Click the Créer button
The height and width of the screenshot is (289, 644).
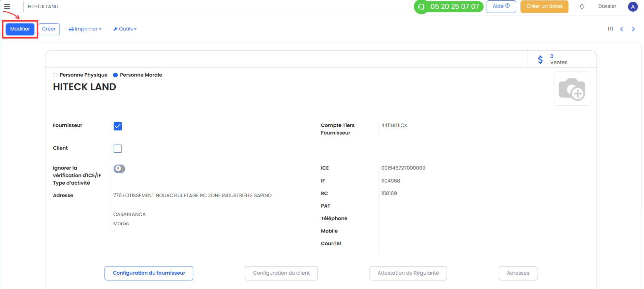click(49, 29)
